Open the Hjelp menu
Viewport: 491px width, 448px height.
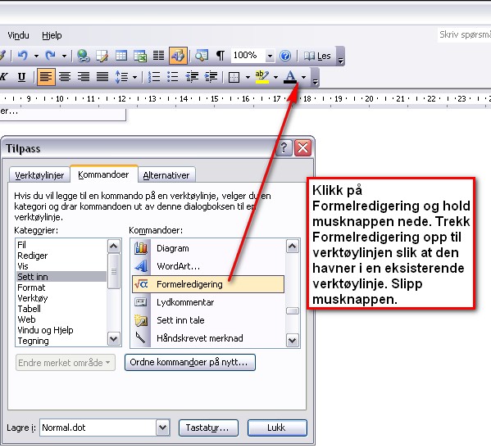52,35
